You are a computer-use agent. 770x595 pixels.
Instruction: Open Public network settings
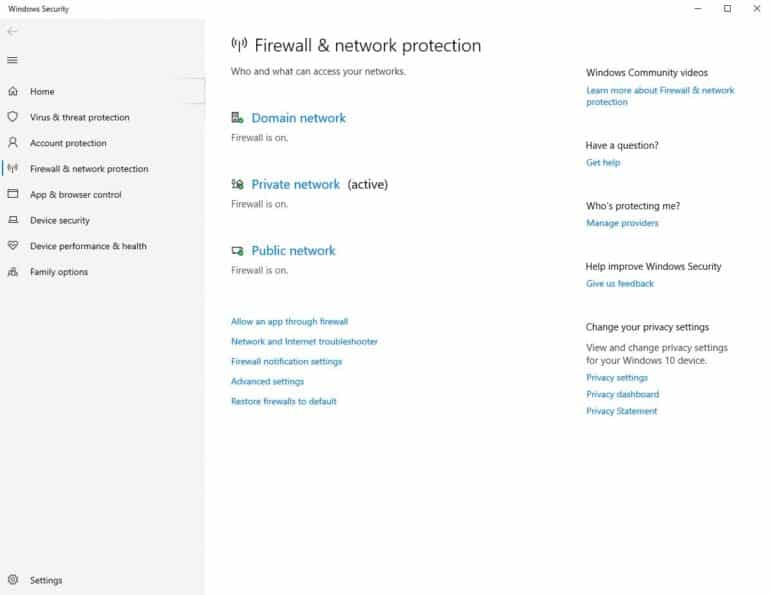point(293,251)
